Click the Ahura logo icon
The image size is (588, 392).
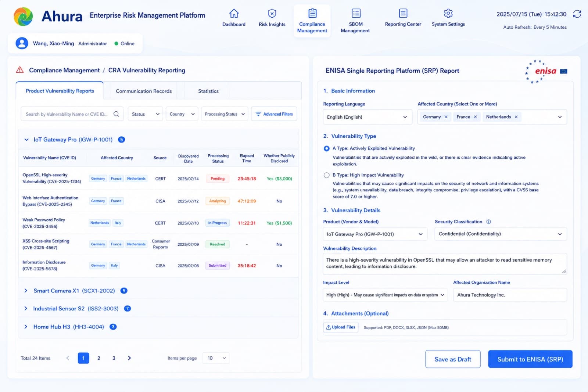[x=23, y=17]
